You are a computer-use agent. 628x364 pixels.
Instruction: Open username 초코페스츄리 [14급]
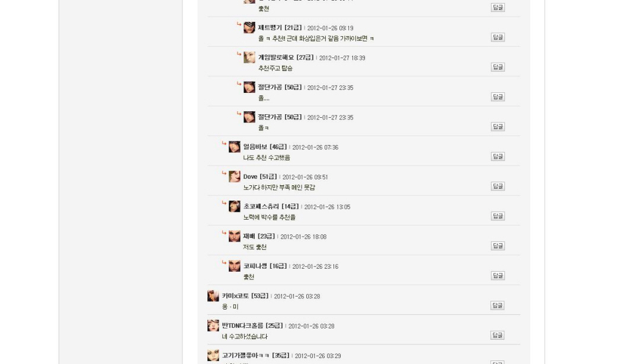click(271, 207)
